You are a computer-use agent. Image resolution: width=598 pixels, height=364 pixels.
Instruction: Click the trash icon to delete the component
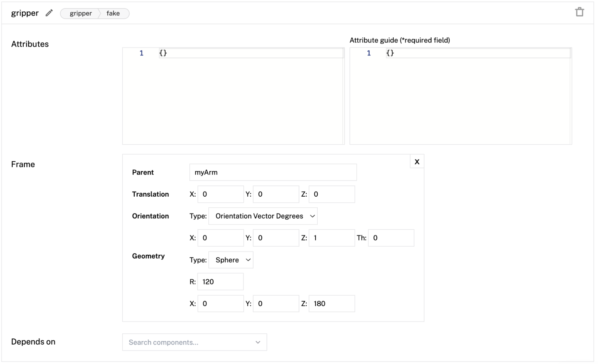580,12
